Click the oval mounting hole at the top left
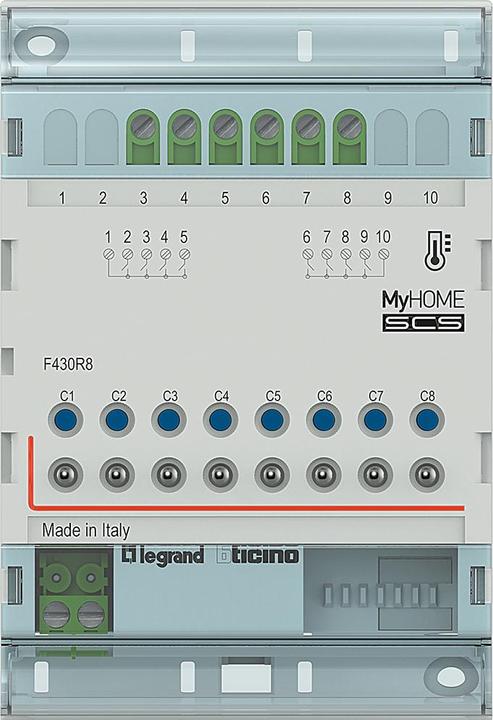The width and height of the screenshot is (493, 720). point(41,45)
